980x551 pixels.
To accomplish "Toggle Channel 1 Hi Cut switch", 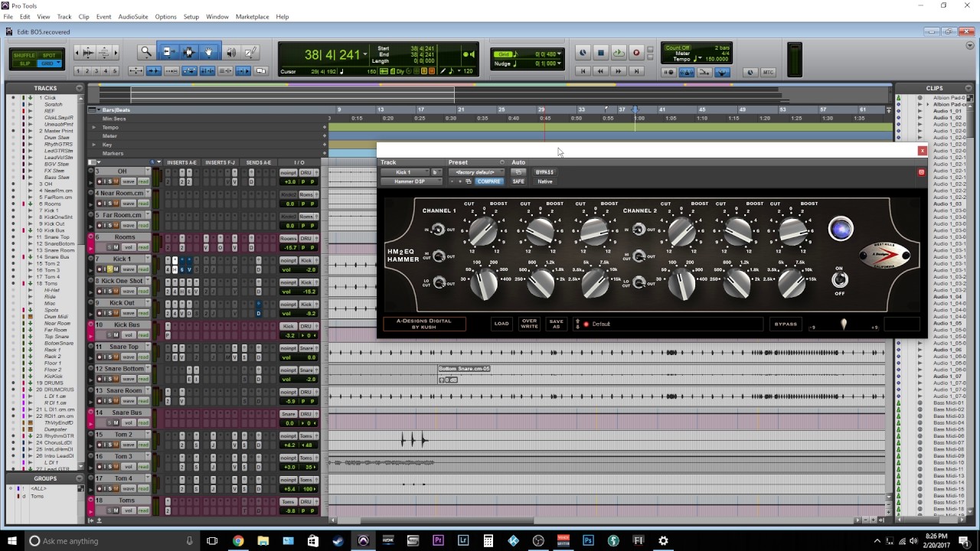I will coord(438,256).
